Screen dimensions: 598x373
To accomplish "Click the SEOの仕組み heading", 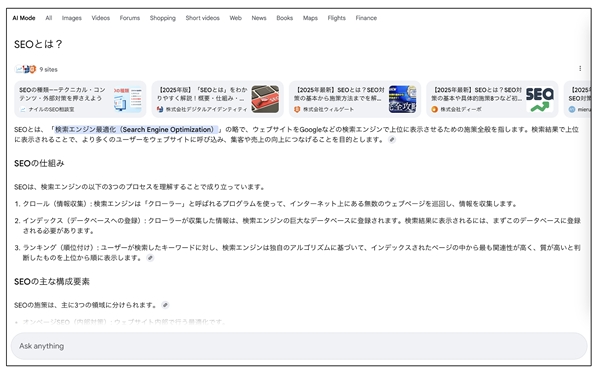I will point(39,163).
